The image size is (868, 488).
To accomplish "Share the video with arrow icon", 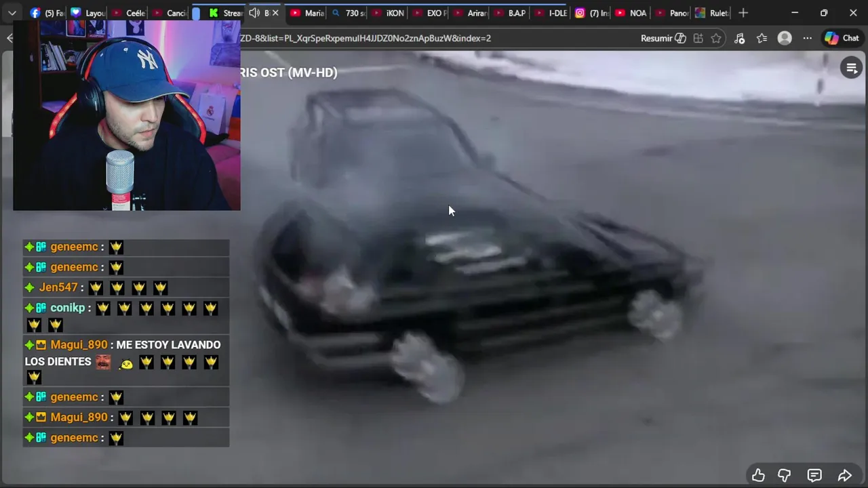I will pyautogui.click(x=845, y=475).
